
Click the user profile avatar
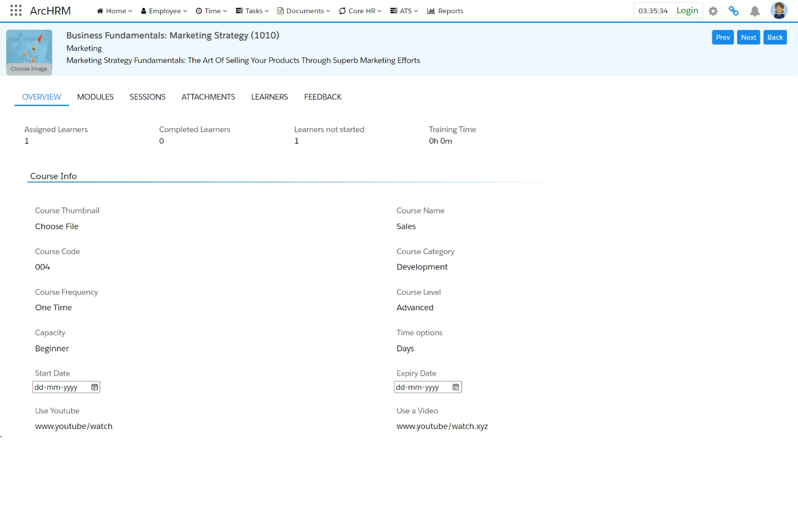778,10
